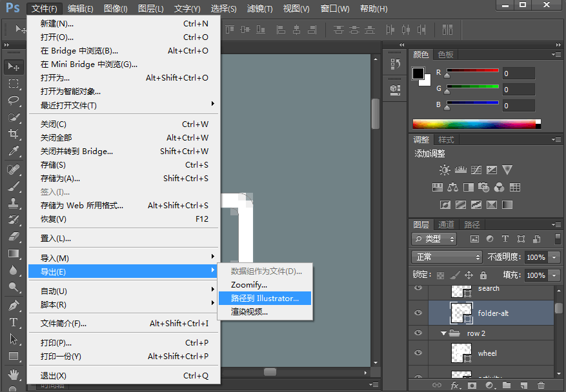Viewport: 566px width, 392px height.
Task: Click the layer style fx icon
Action: click(x=455, y=385)
